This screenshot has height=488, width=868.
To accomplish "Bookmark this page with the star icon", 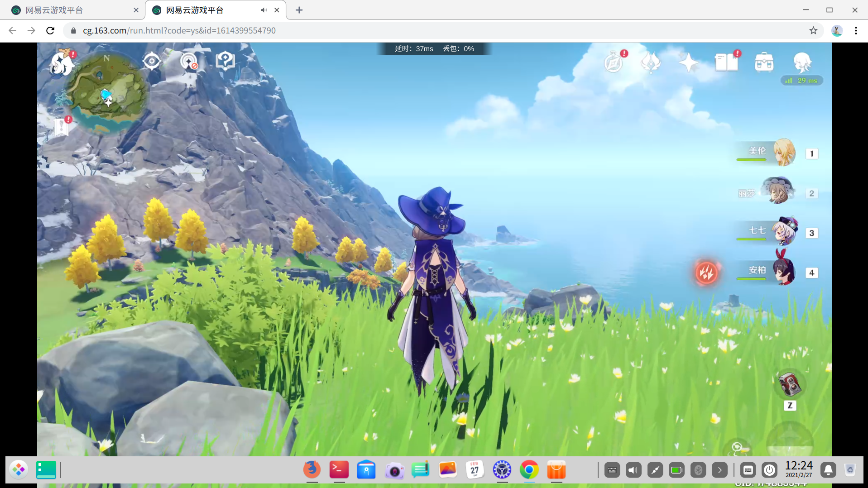I will coord(813,30).
